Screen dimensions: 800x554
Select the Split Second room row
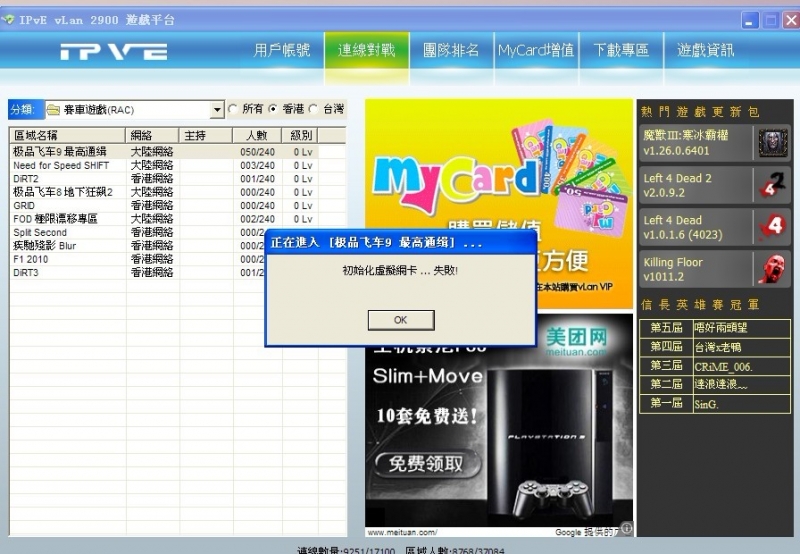click(138, 232)
